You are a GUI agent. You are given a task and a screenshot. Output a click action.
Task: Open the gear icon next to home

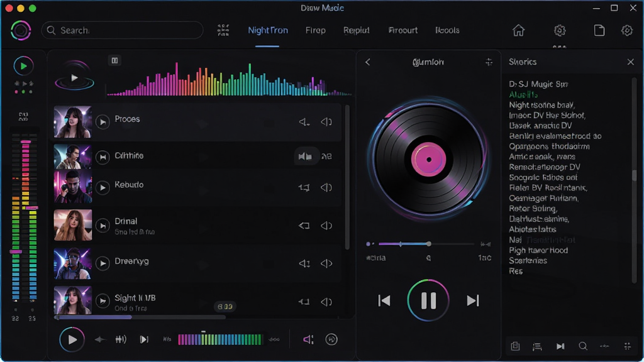tap(559, 30)
